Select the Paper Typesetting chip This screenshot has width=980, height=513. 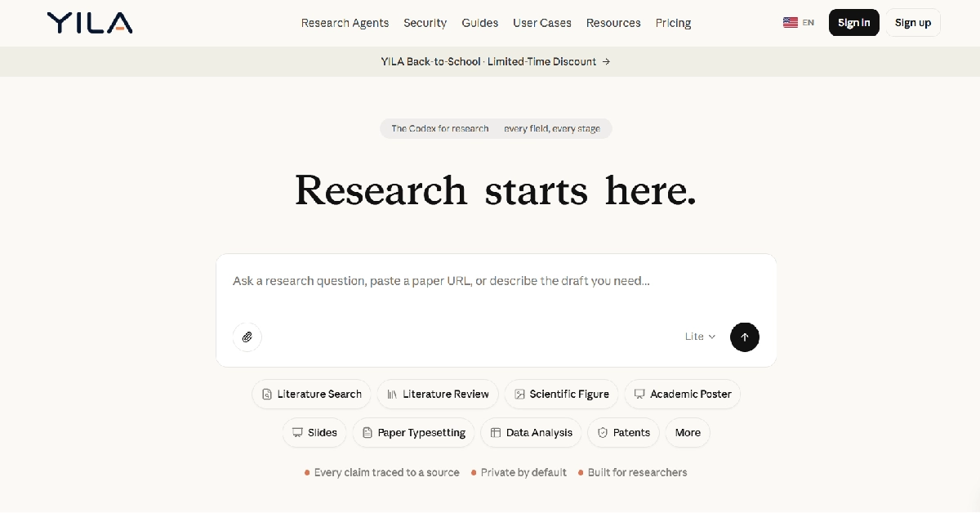point(413,432)
